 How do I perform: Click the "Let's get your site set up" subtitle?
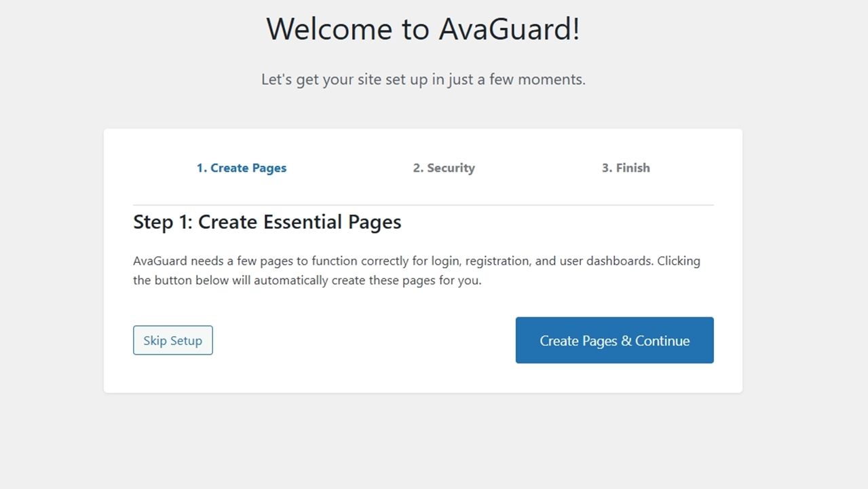click(x=423, y=79)
